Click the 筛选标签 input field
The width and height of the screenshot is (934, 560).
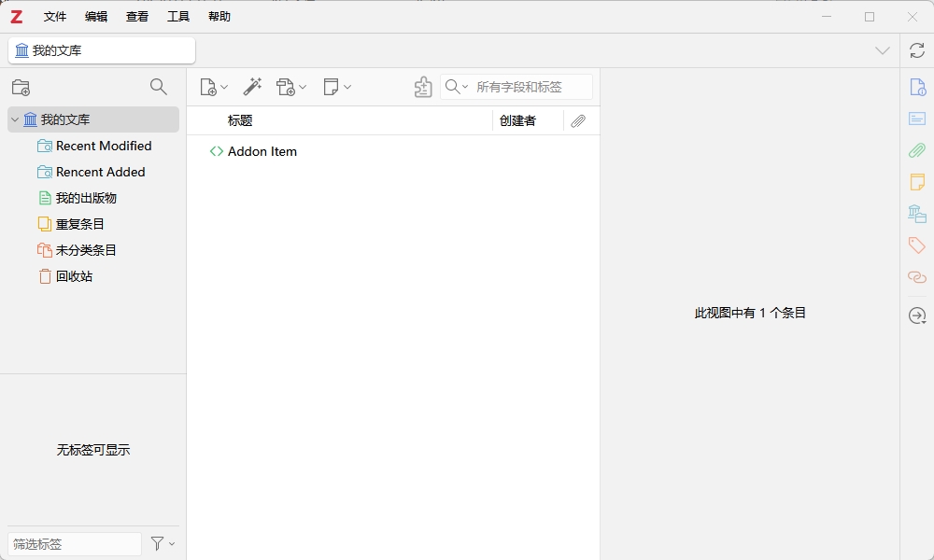coord(73,544)
